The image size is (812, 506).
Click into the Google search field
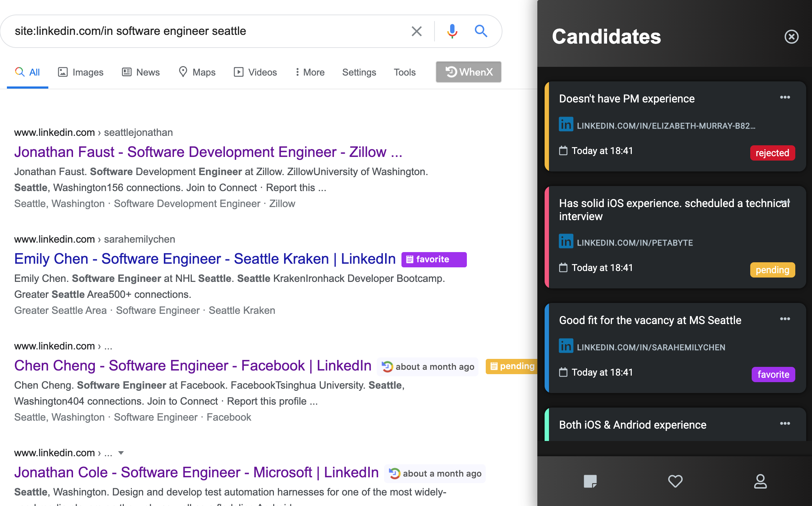click(x=207, y=31)
